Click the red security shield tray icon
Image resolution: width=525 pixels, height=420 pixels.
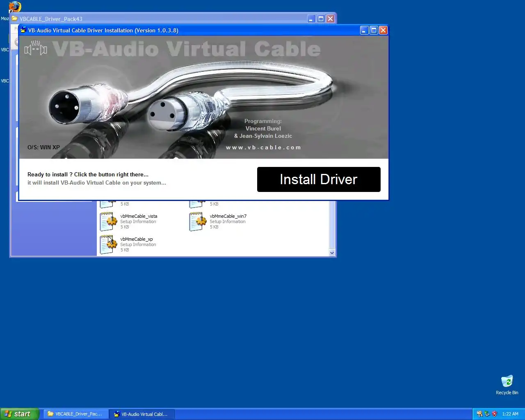click(x=494, y=414)
